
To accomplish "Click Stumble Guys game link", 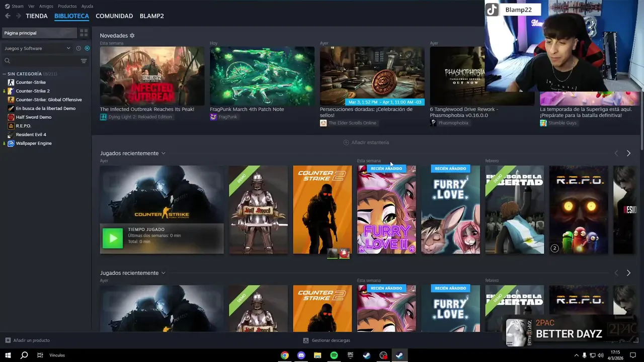I will [558, 123].
